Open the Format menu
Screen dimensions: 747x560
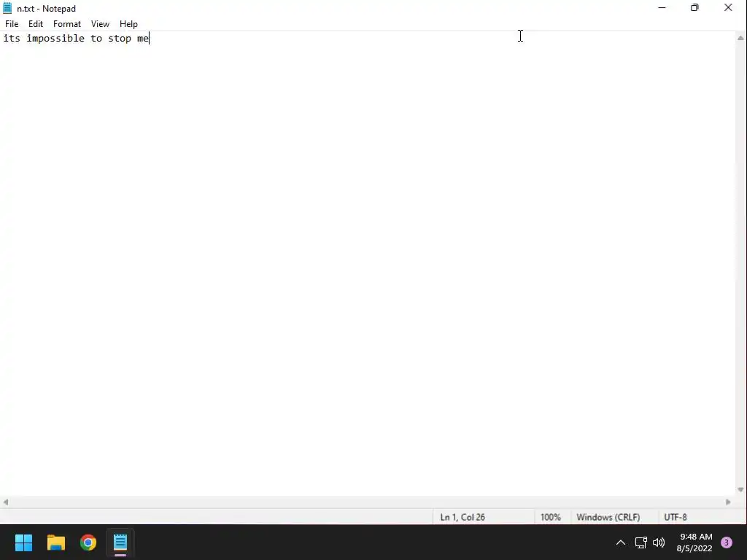click(x=66, y=24)
